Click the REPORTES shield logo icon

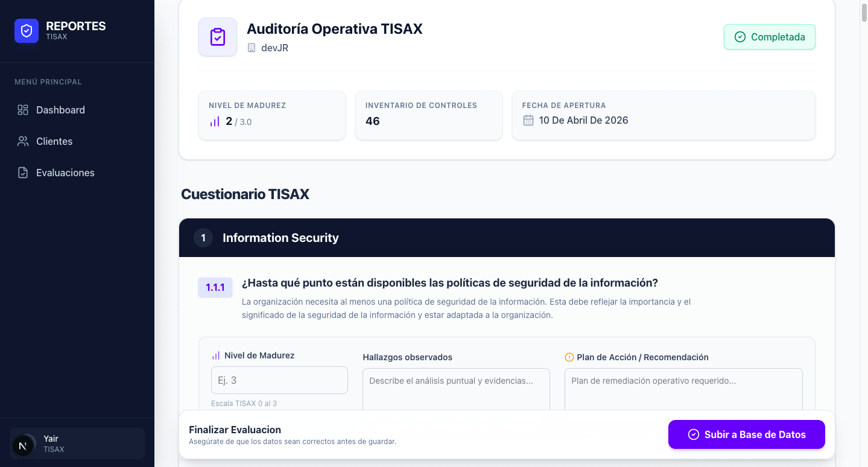click(x=27, y=31)
